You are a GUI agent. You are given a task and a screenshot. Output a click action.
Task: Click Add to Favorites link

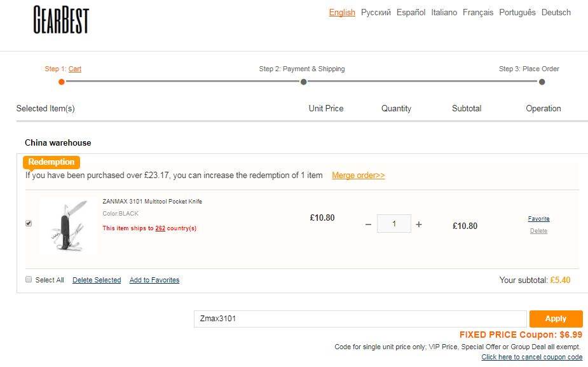pos(154,280)
